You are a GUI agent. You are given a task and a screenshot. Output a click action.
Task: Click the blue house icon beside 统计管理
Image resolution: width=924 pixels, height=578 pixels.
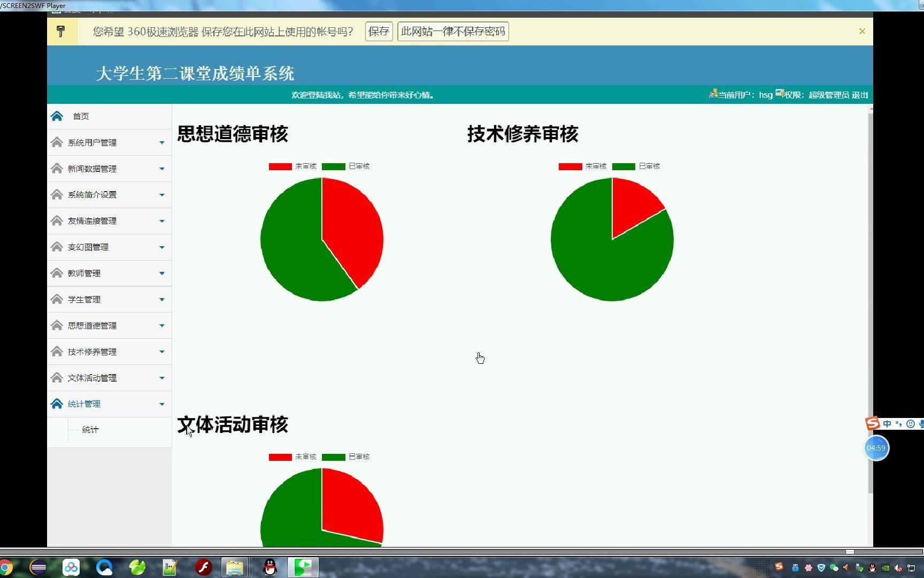[x=57, y=404]
